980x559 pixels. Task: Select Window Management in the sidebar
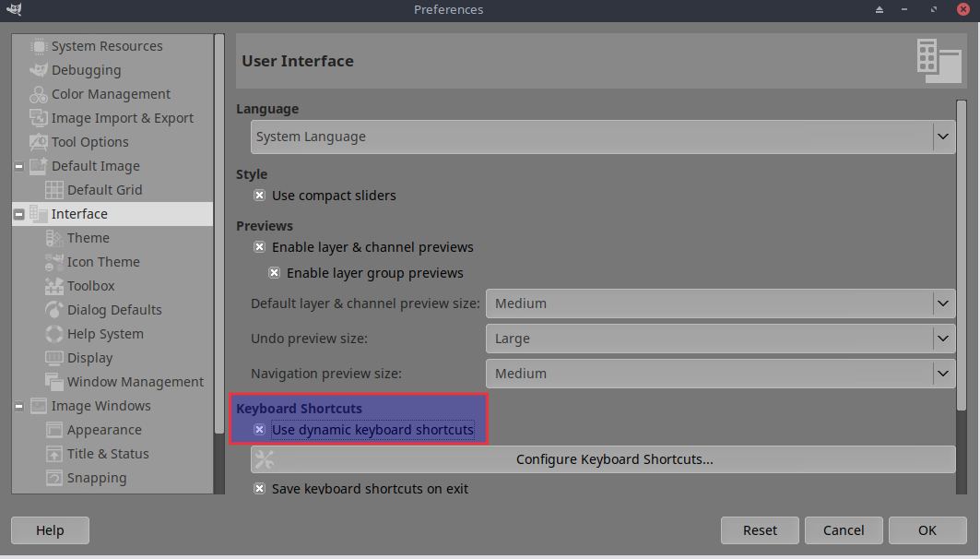(135, 382)
